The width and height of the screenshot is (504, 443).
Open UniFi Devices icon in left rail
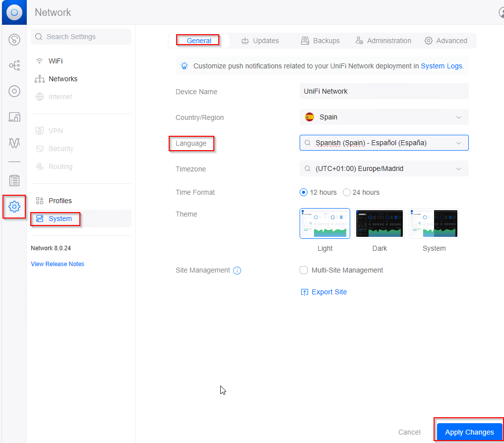point(14,91)
